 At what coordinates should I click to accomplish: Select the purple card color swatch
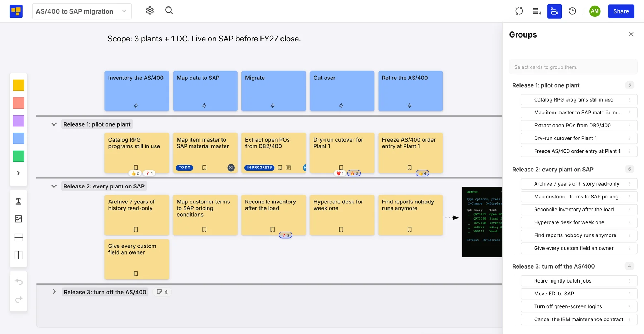click(x=19, y=121)
